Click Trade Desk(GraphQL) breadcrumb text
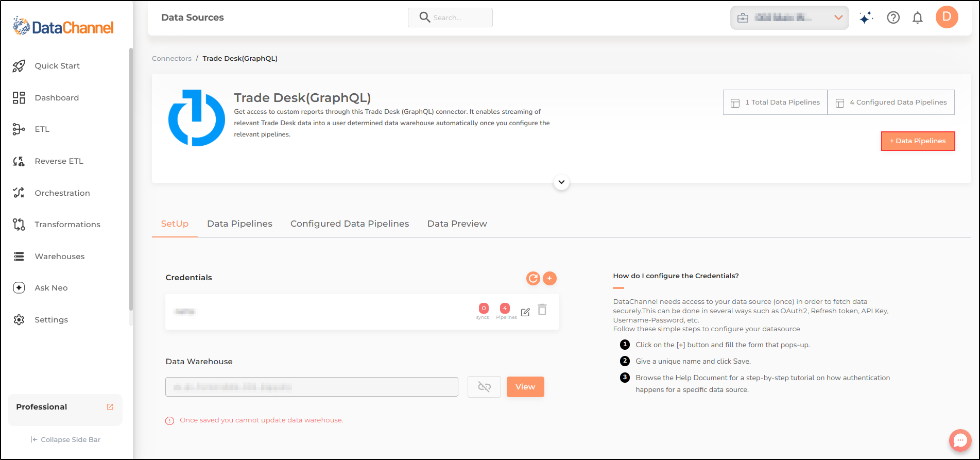The image size is (980, 460). tap(240, 59)
